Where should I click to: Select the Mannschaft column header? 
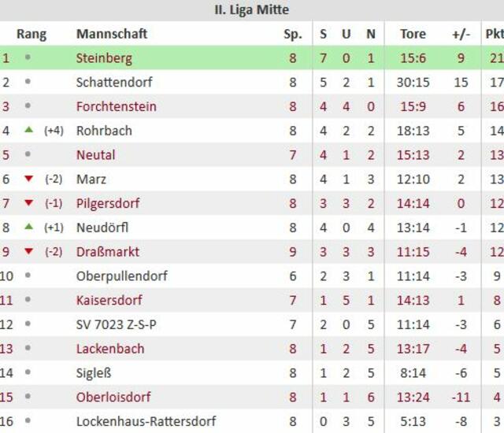tap(112, 34)
